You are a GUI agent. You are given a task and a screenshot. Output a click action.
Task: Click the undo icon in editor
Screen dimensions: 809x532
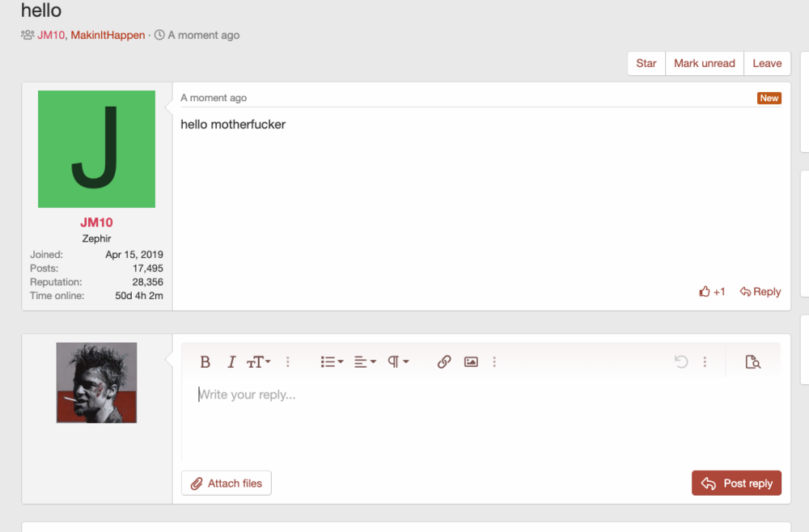pos(681,362)
